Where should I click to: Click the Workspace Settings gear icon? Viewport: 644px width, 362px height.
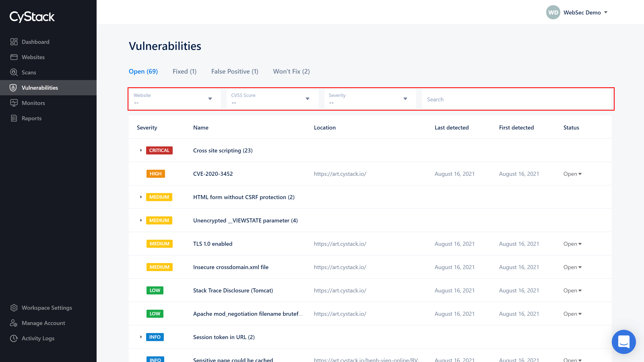tap(14, 308)
